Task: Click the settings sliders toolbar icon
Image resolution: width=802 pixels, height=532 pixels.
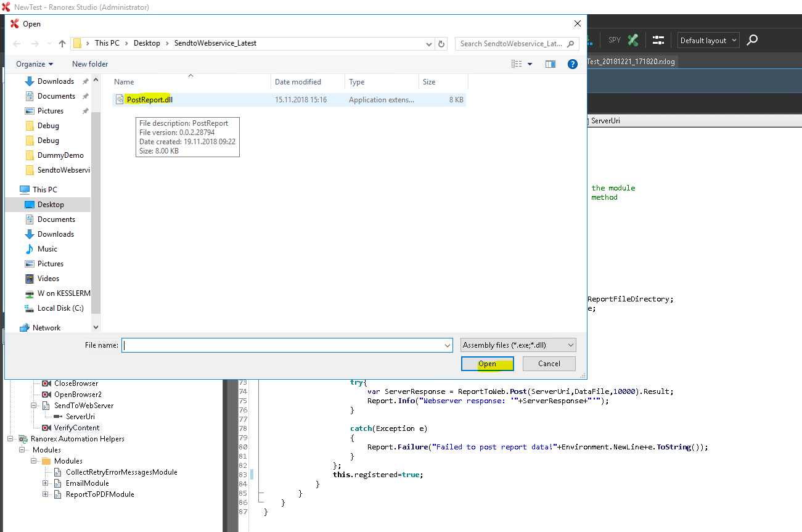Action: pos(658,40)
